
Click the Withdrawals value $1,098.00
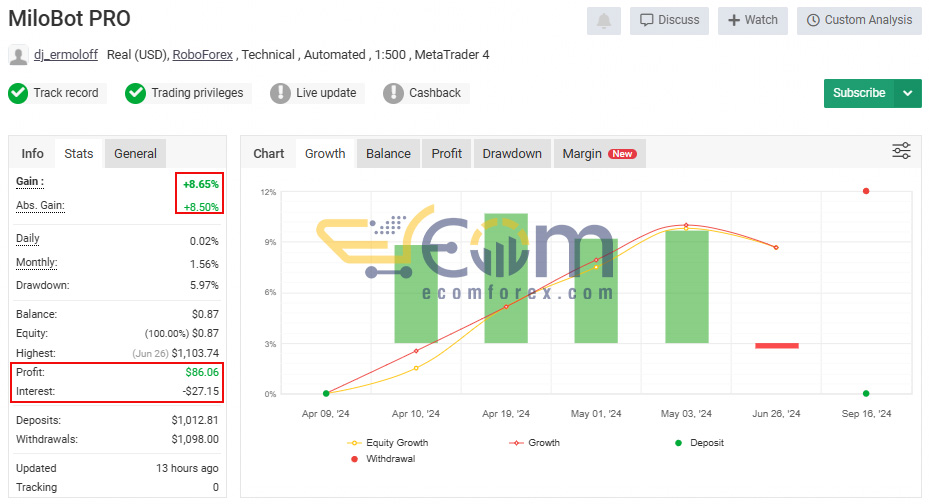click(195, 439)
